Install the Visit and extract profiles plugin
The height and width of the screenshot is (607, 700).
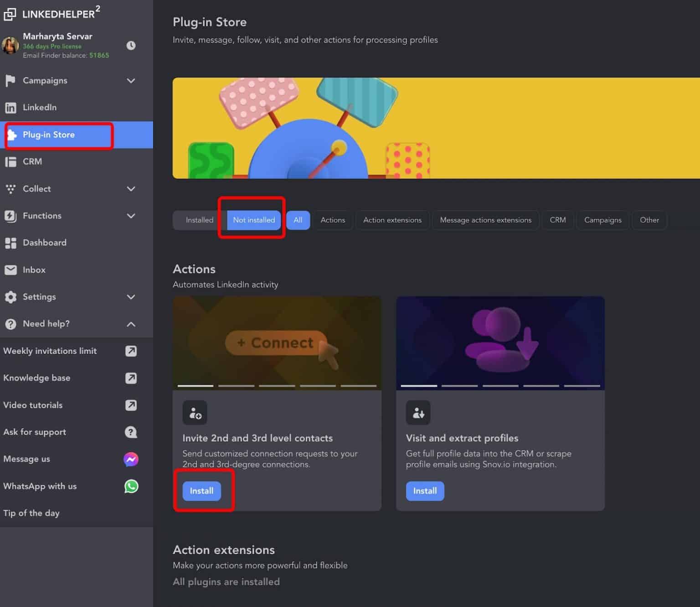tap(425, 491)
